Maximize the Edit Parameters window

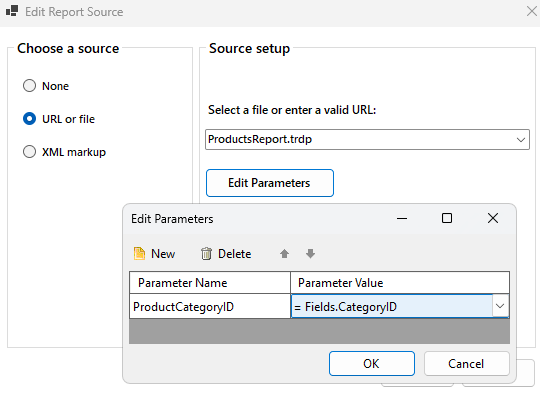(x=447, y=218)
